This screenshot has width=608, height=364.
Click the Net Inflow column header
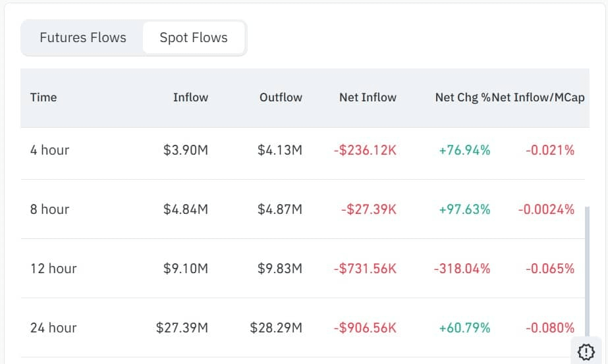coord(368,97)
